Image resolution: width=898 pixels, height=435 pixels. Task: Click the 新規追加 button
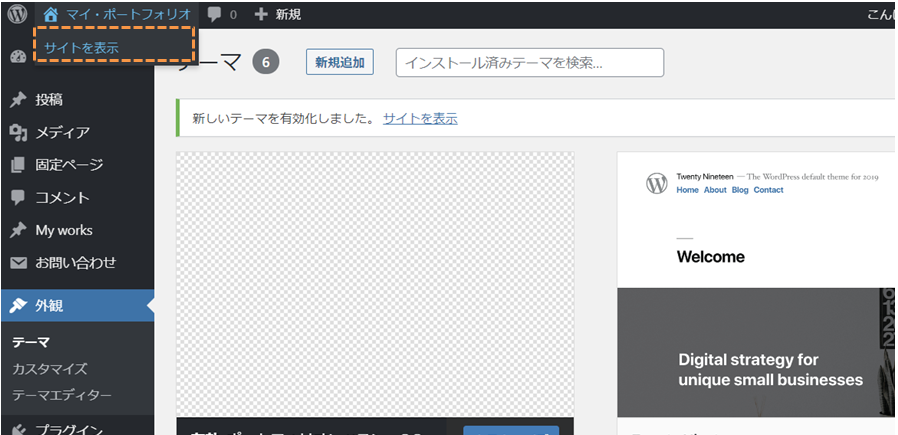coord(340,62)
